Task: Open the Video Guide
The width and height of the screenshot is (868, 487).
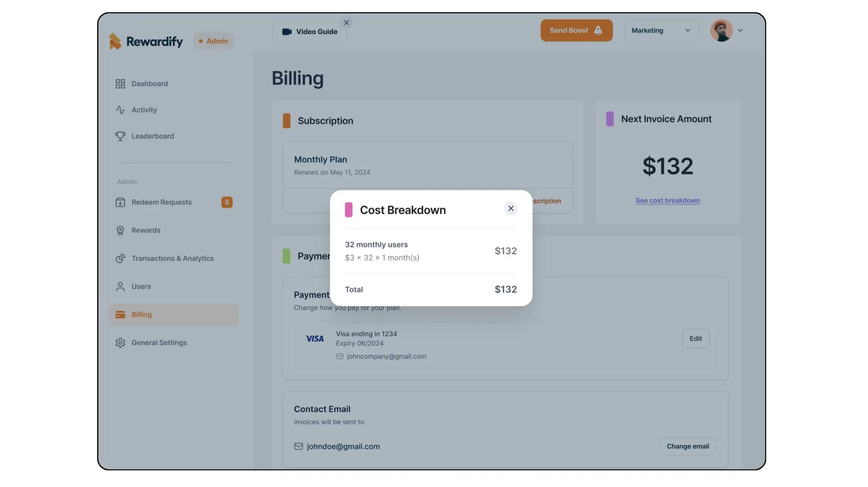Action: [x=309, y=32]
